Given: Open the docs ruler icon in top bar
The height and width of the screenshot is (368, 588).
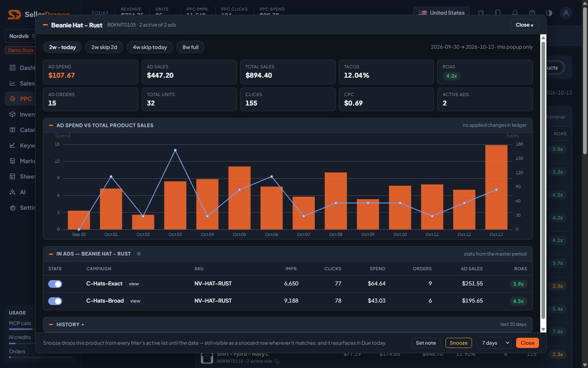Looking at the screenshot, I should [x=498, y=13].
